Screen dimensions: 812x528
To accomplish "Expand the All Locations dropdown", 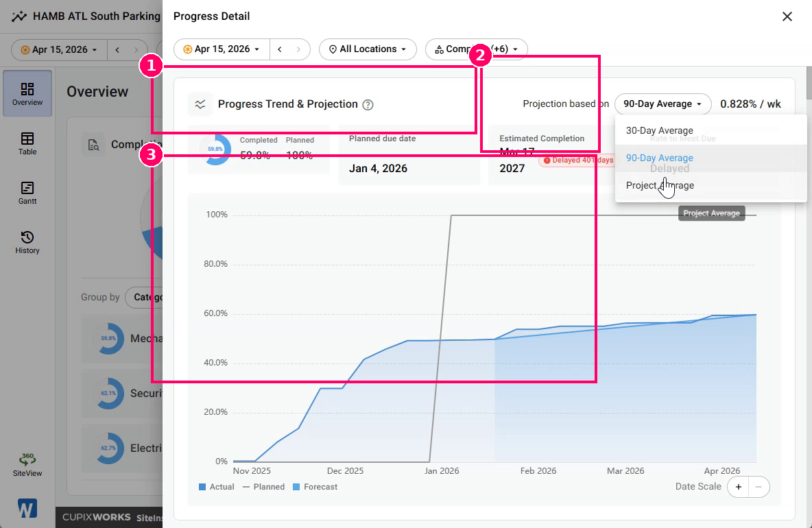I will point(368,49).
